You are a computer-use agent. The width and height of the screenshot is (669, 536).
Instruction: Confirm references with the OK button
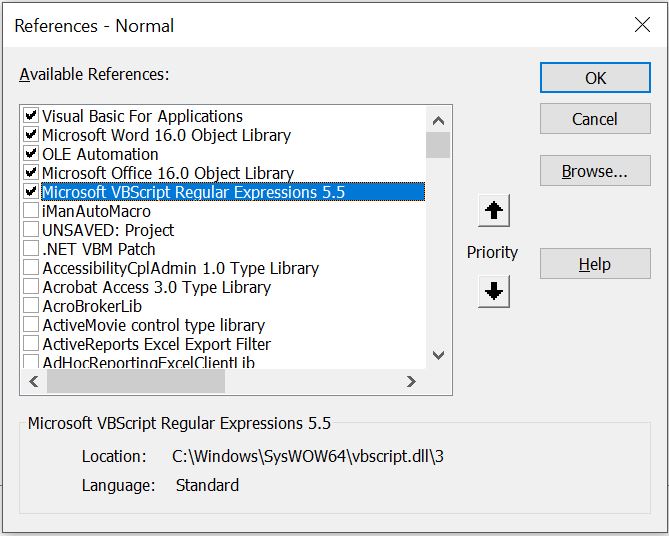click(x=595, y=78)
